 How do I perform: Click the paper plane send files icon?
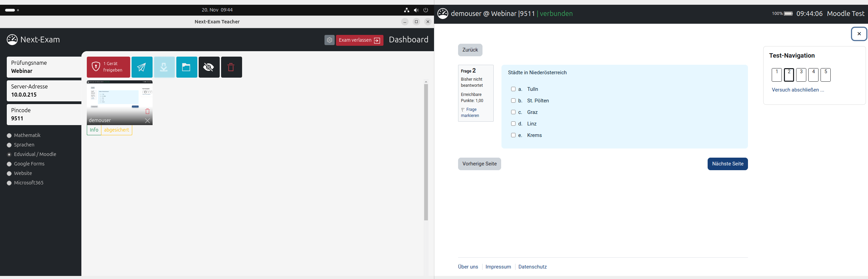tap(142, 67)
